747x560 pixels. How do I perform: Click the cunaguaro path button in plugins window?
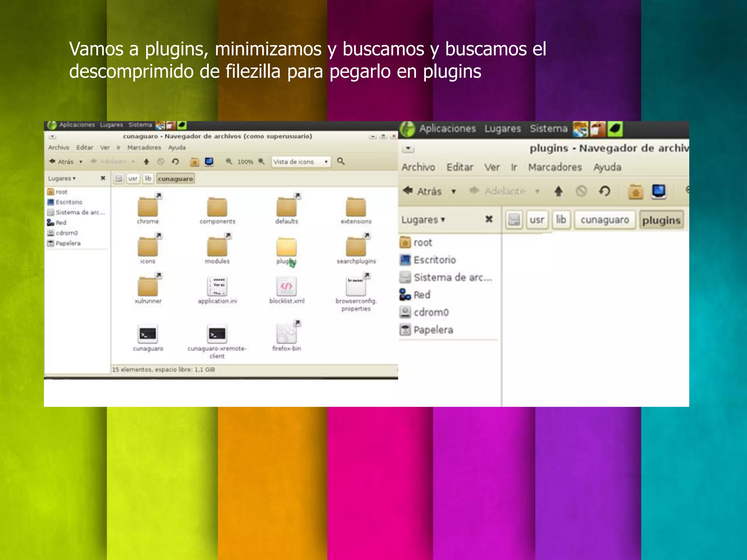(605, 220)
